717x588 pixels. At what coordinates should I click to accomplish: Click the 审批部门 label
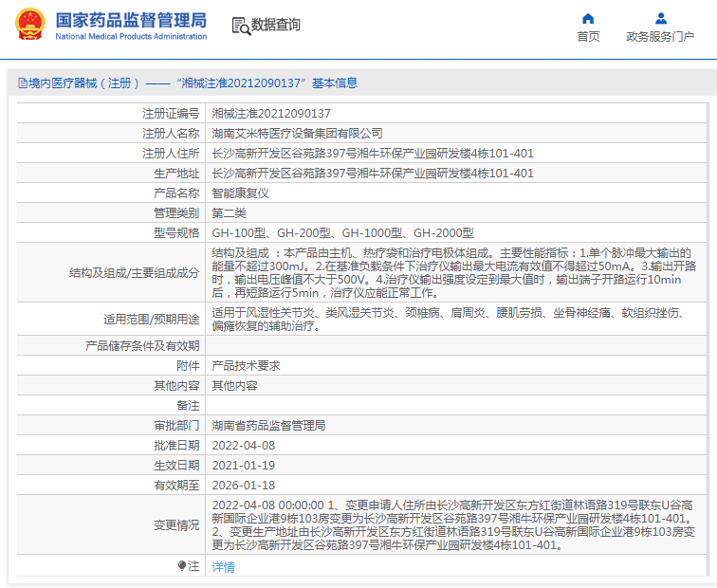[176, 426]
